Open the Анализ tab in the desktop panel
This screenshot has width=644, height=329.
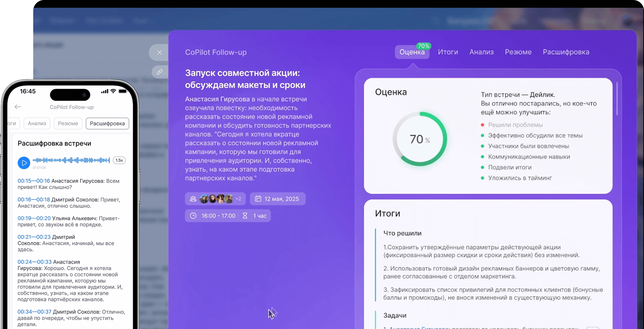coord(481,52)
